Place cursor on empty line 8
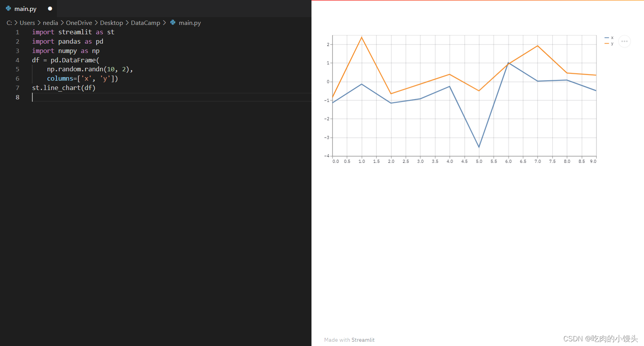 point(172,97)
